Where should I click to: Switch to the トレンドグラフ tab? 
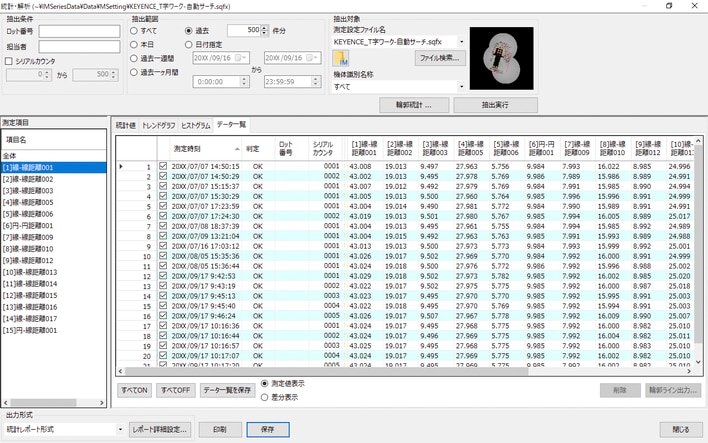click(158, 126)
